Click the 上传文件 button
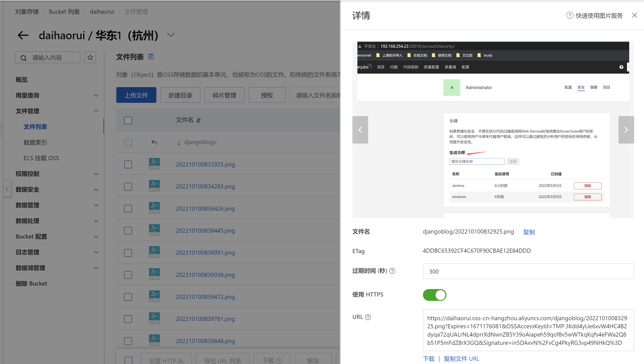Viewport: 644px width, 364px height. (136, 95)
